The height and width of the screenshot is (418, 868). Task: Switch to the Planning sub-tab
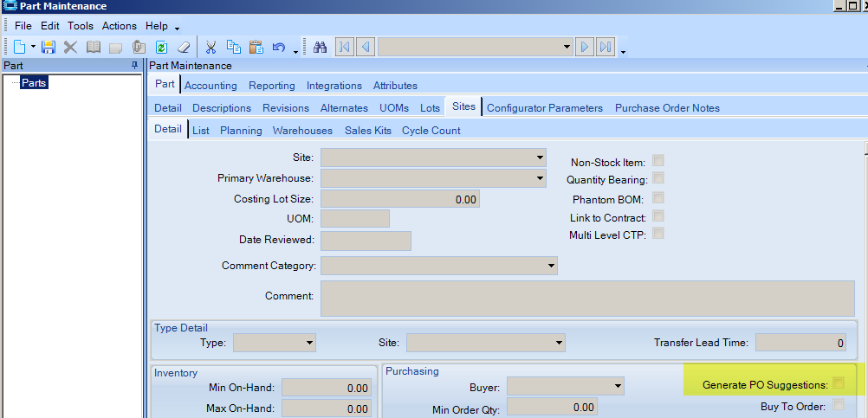coord(241,131)
